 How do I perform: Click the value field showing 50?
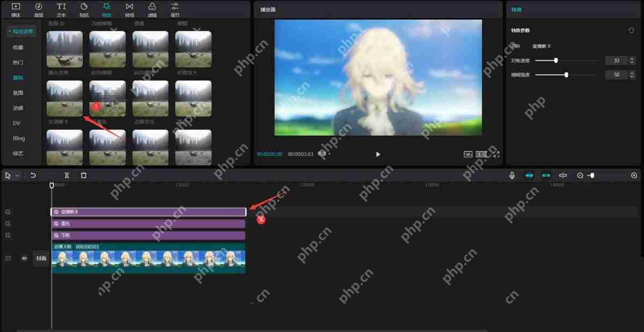[x=616, y=75]
